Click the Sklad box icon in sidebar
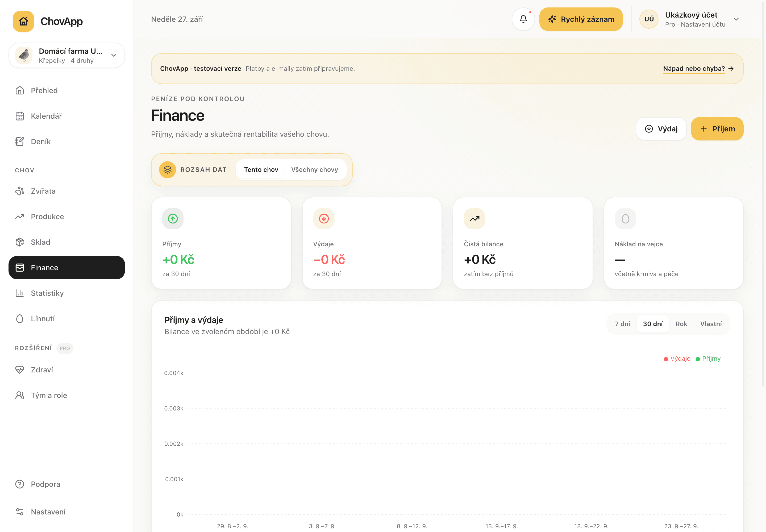766x532 pixels. point(20,242)
